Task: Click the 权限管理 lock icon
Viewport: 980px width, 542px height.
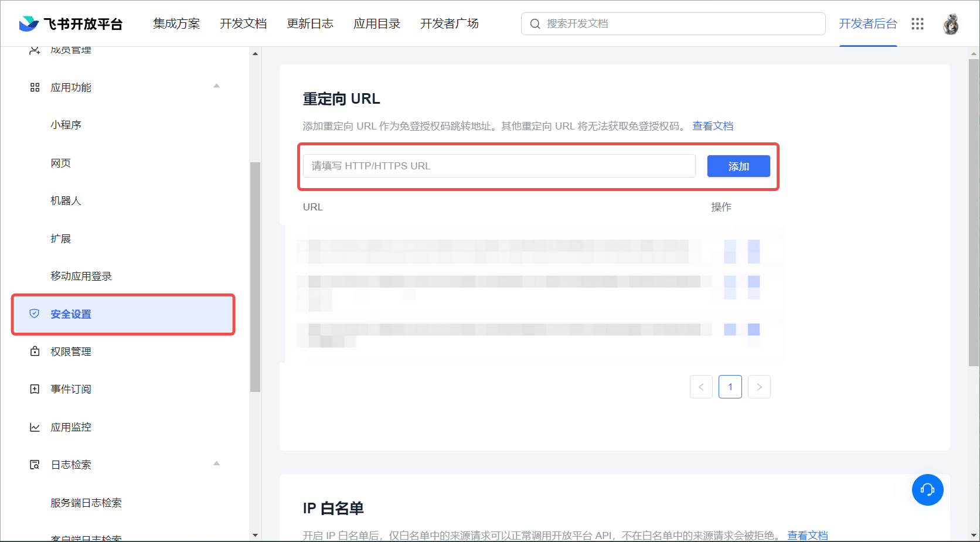Action: [35, 352]
